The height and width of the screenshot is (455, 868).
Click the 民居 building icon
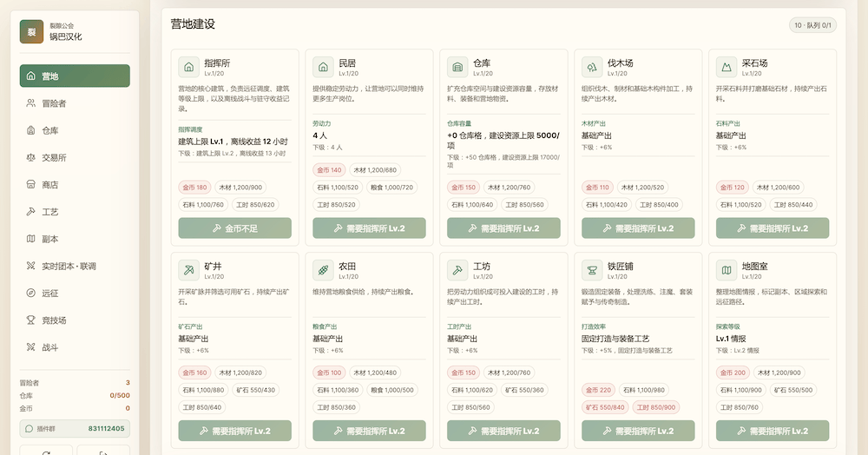point(323,67)
